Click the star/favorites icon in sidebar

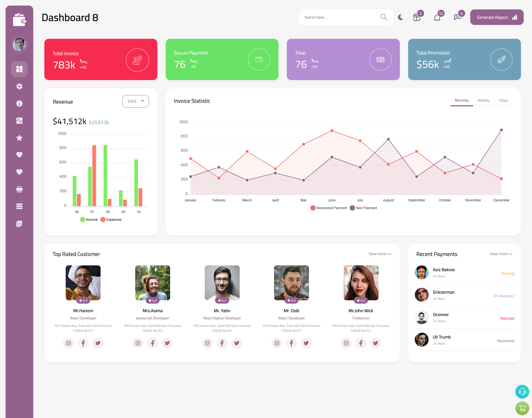pyautogui.click(x=19, y=138)
